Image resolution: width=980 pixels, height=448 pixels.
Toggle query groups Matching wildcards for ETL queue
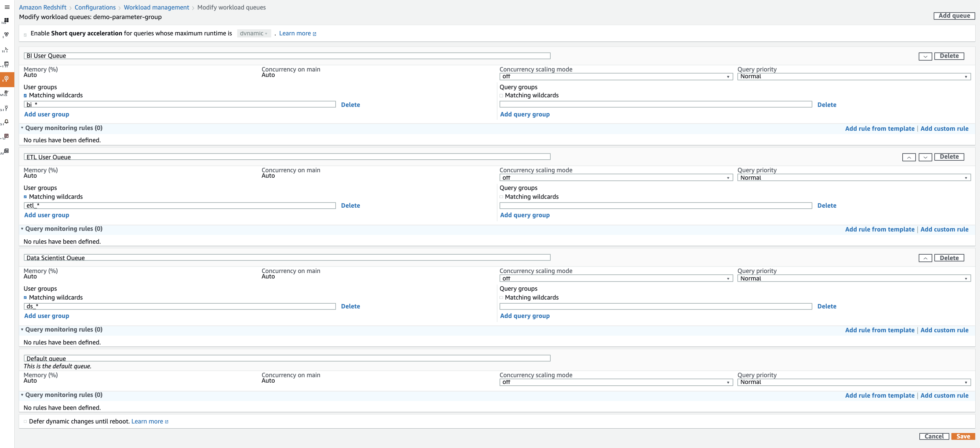[501, 197]
